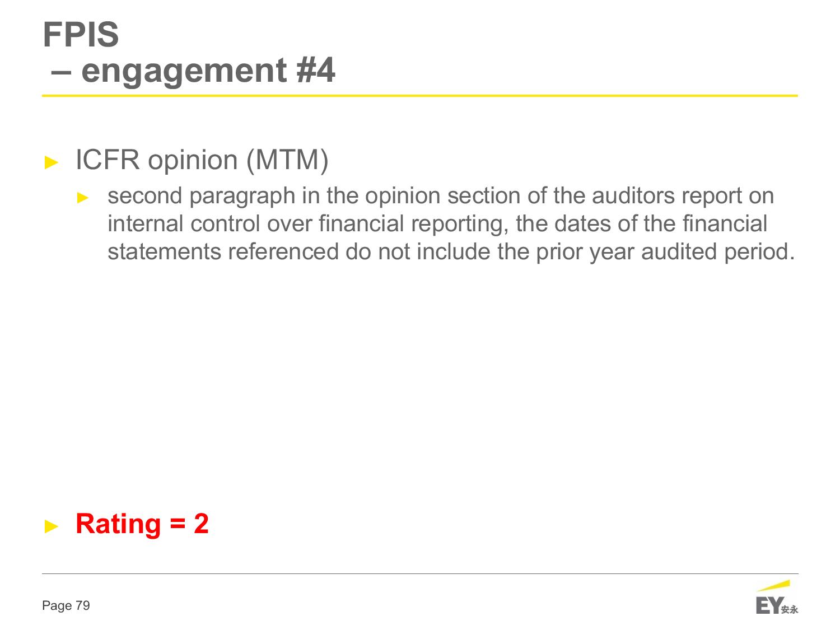Click the yellow arrow bullet before ICFR opinion
The image size is (840, 630).
[x=52, y=162]
